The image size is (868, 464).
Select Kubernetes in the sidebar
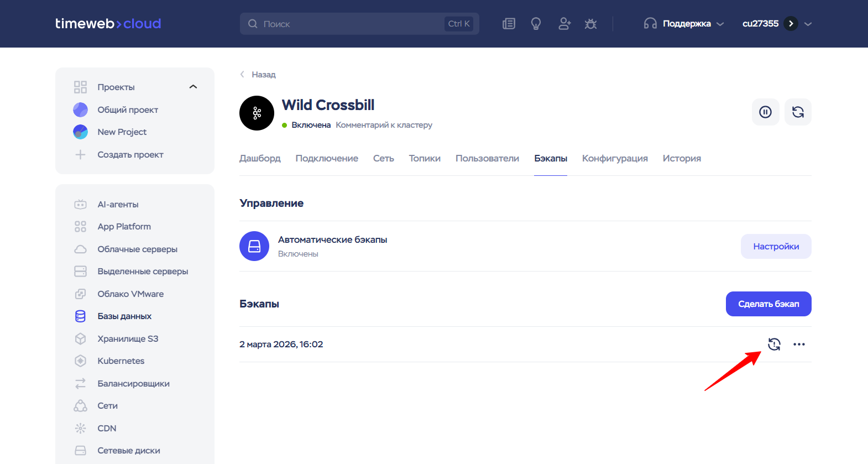(x=121, y=361)
